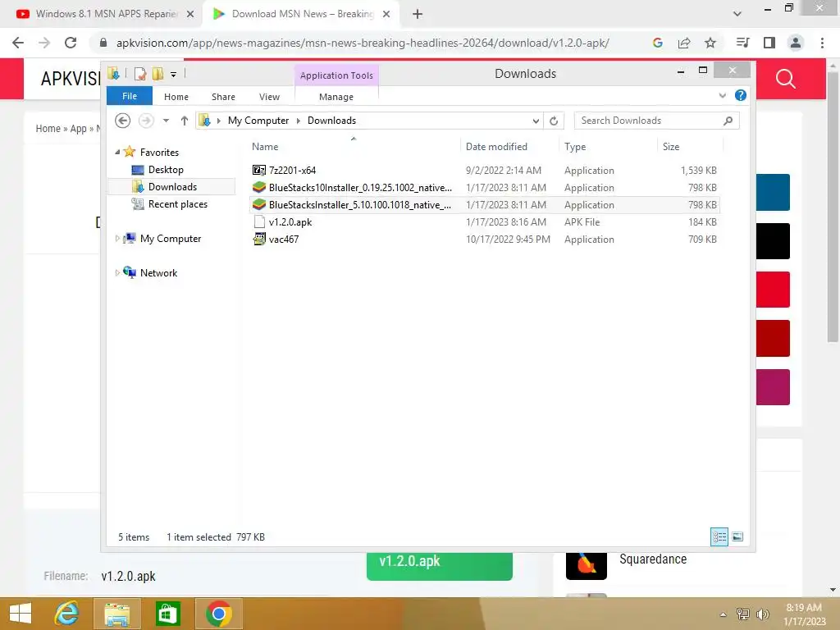The height and width of the screenshot is (630, 840).
Task: Open the View ribbon tab
Action: click(269, 97)
